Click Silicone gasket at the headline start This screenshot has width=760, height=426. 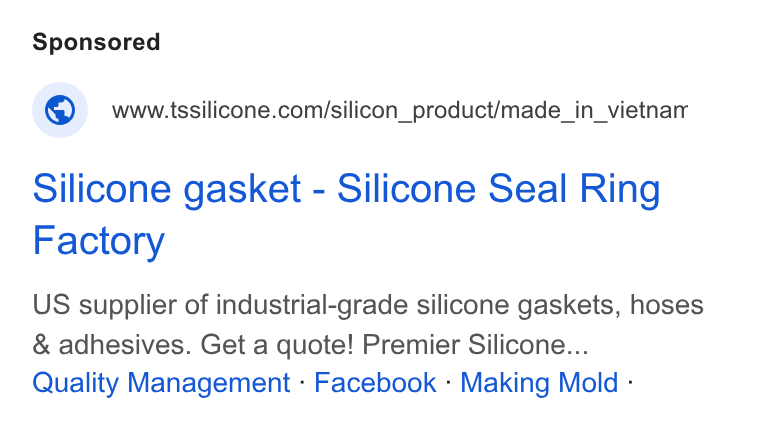(167, 189)
